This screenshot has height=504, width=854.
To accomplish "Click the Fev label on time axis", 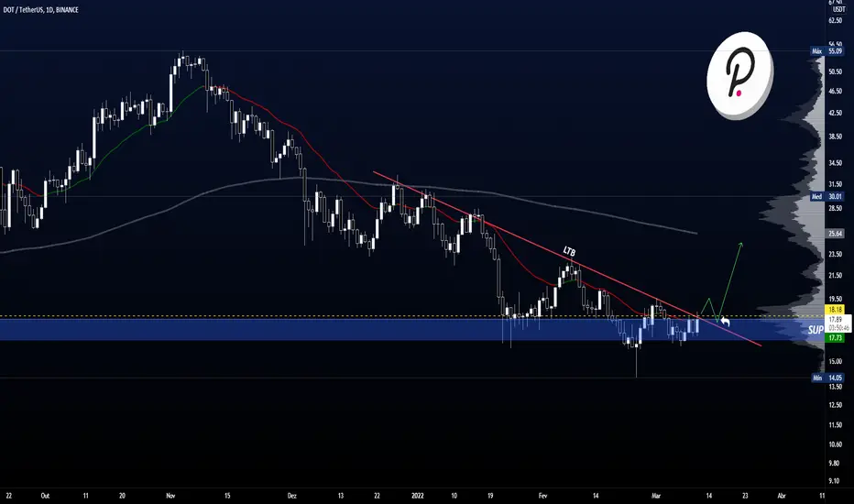I will (542, 496).
